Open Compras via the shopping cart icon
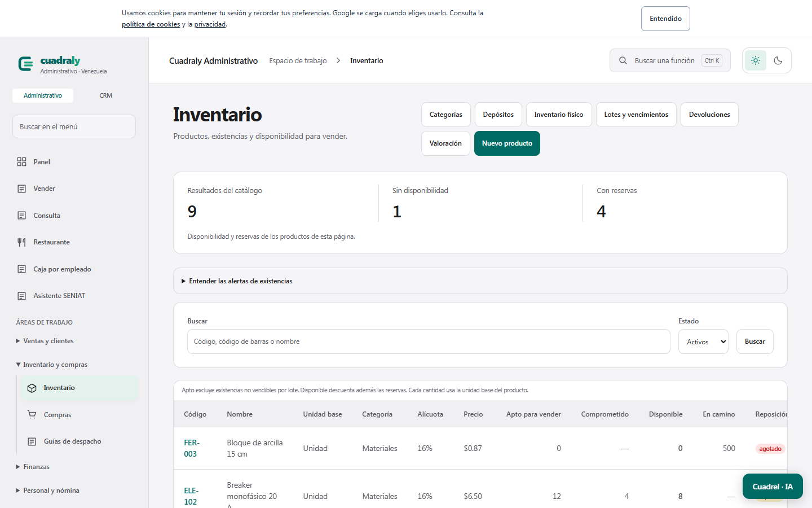Viewport: 812px width, 508px height. [x=32, y=414]
